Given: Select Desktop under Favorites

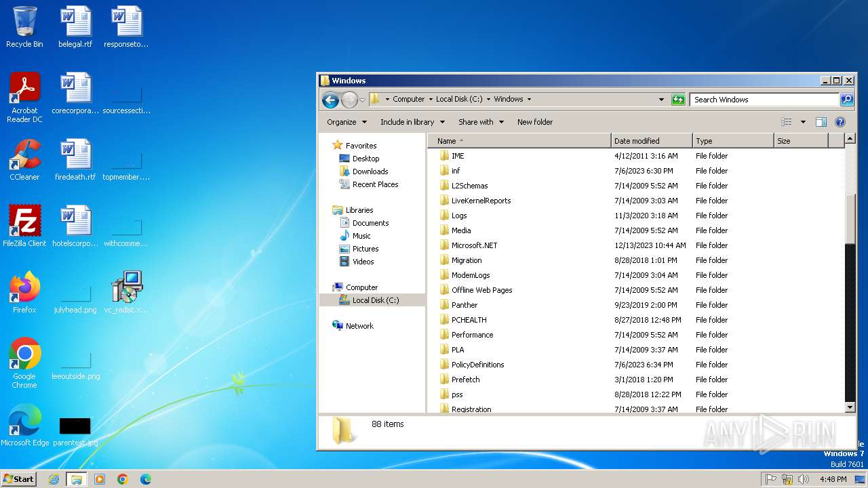Looking at the screenshot, I should [x=366, y=159].
